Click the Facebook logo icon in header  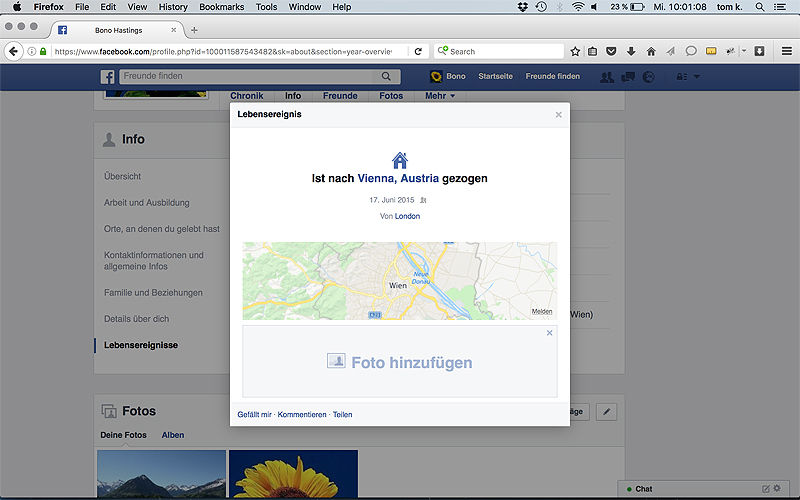[107, 77]
